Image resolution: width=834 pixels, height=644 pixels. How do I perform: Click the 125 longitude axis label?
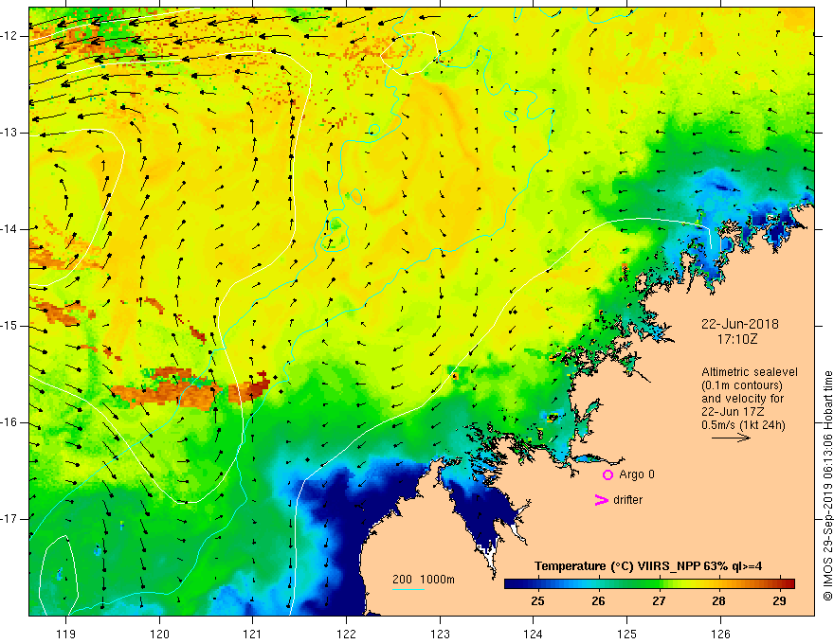pyautogui.click(x=627, y=634)
